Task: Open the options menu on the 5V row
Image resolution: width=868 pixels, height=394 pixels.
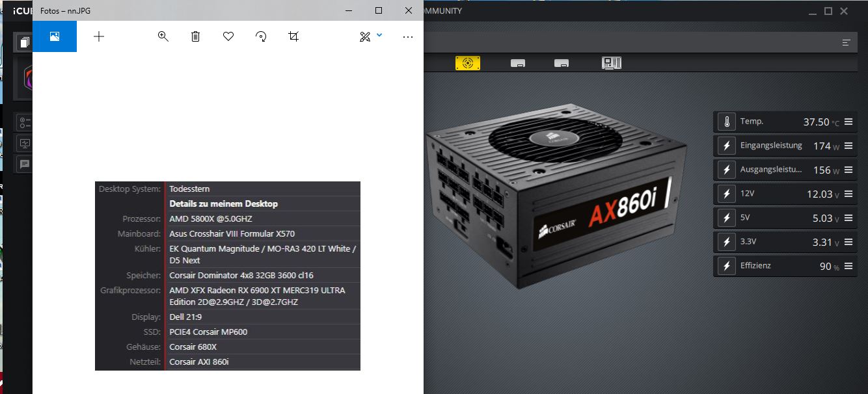Action: coord(848,218)
